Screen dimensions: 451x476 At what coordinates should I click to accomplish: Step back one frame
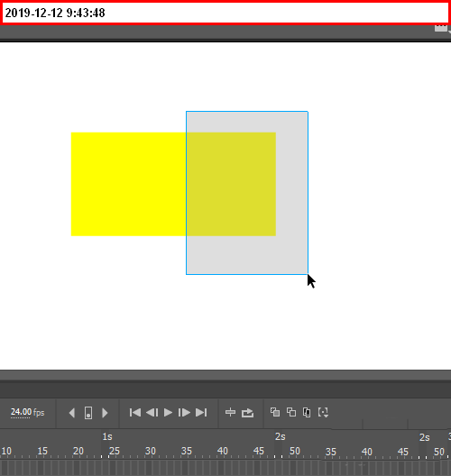(152, 413)
